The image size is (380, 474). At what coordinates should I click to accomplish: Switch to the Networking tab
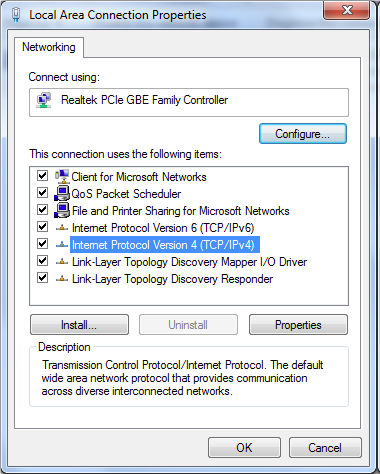(x=49, y=47)
